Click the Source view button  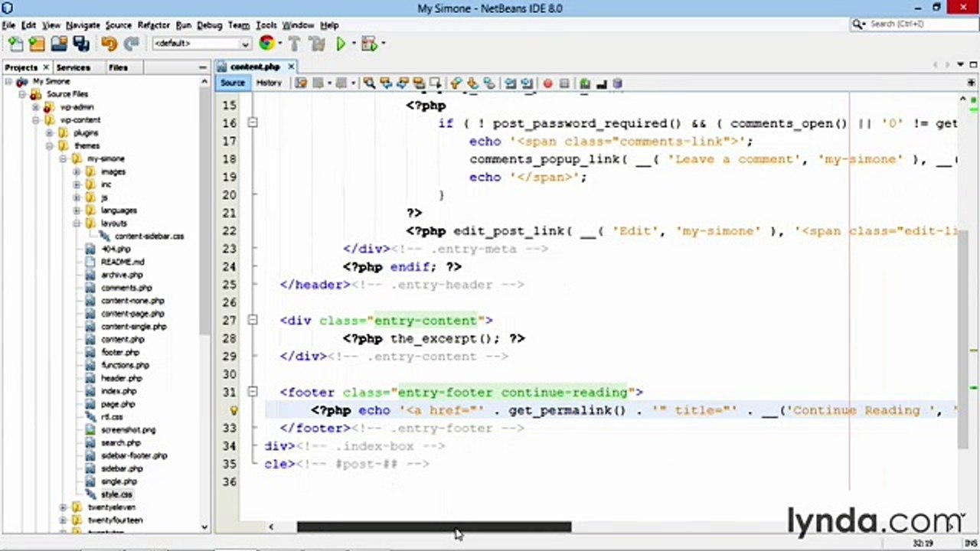tap(233, 83)
